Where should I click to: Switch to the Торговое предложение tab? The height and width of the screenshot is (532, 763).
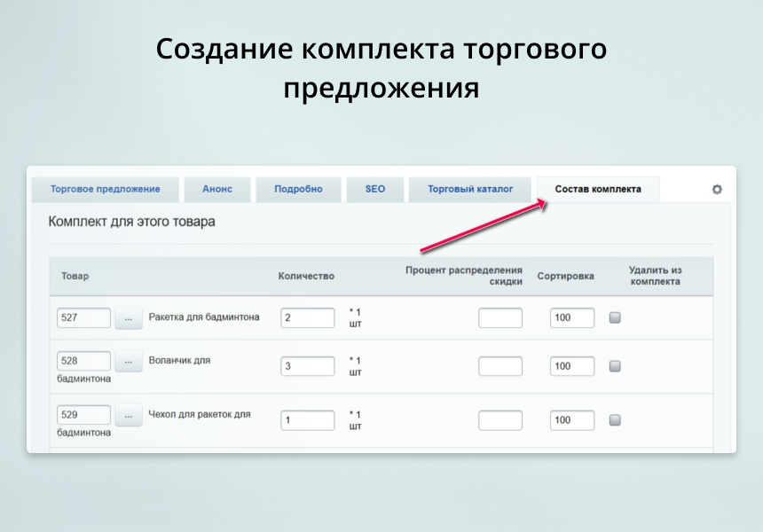point(105,190)
